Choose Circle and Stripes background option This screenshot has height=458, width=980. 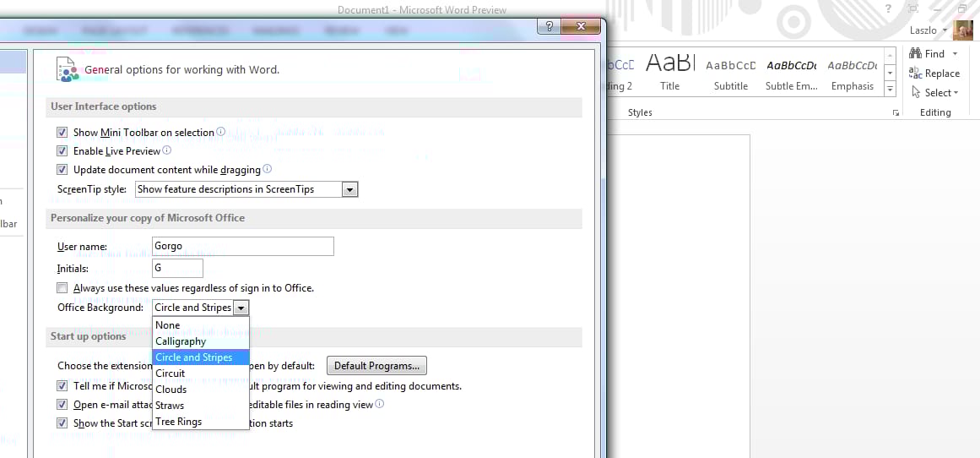[x=201, y=357]
